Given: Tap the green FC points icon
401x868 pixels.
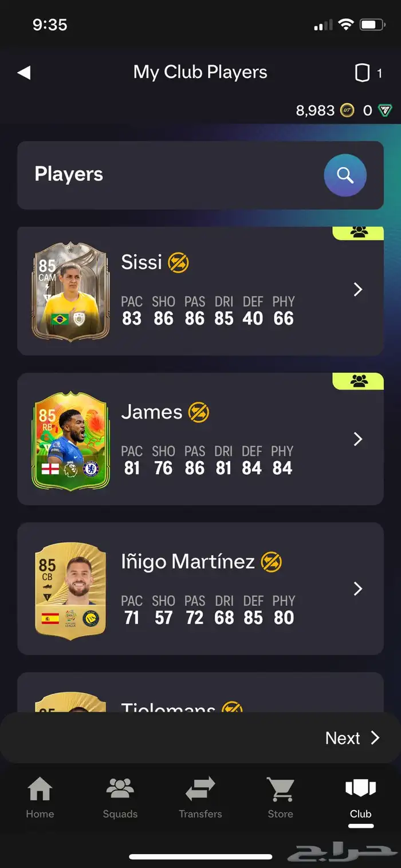Looking at the screenshot, I should (x=385, y=111).
